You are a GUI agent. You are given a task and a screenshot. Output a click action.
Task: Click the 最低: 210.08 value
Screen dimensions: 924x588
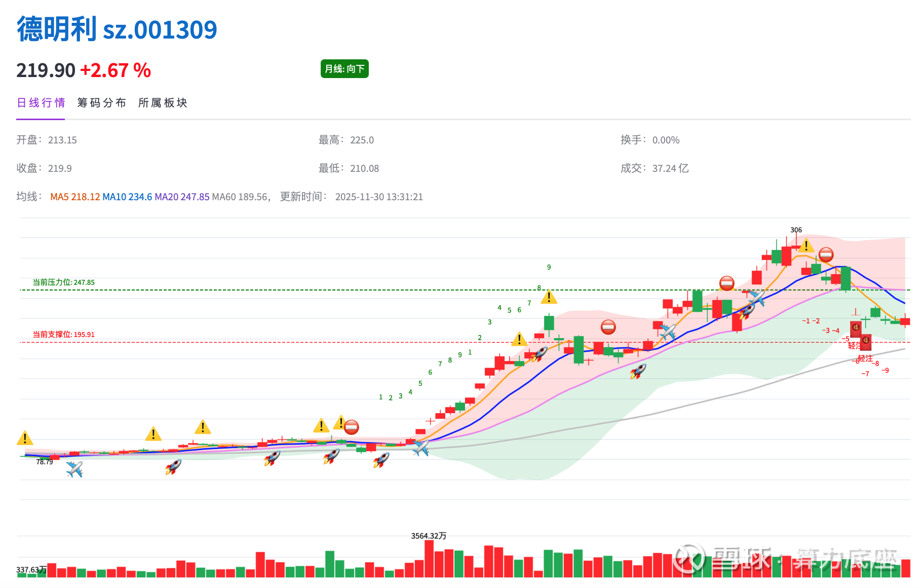coord(349,168)
